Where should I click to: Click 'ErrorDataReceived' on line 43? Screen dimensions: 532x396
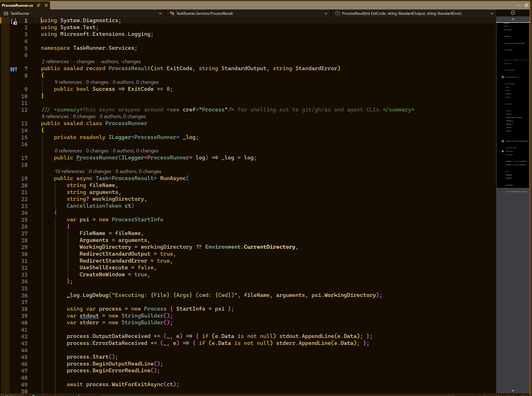click(x=120, y=343)
